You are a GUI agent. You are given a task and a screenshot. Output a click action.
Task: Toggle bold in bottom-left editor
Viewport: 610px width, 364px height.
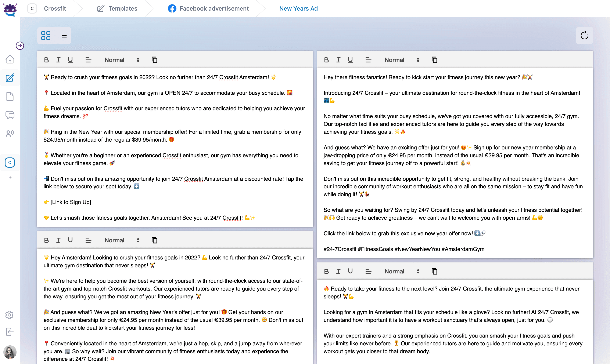coord(46,240)
